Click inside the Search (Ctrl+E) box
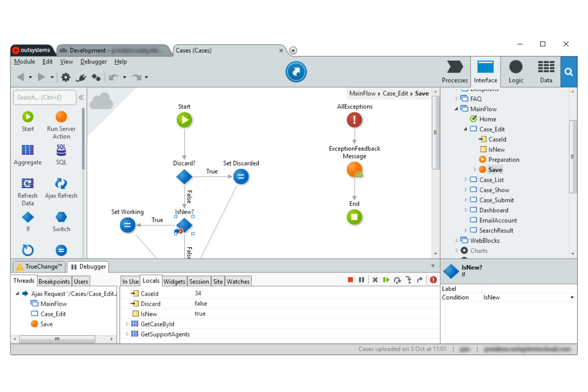 click(44, 97)
